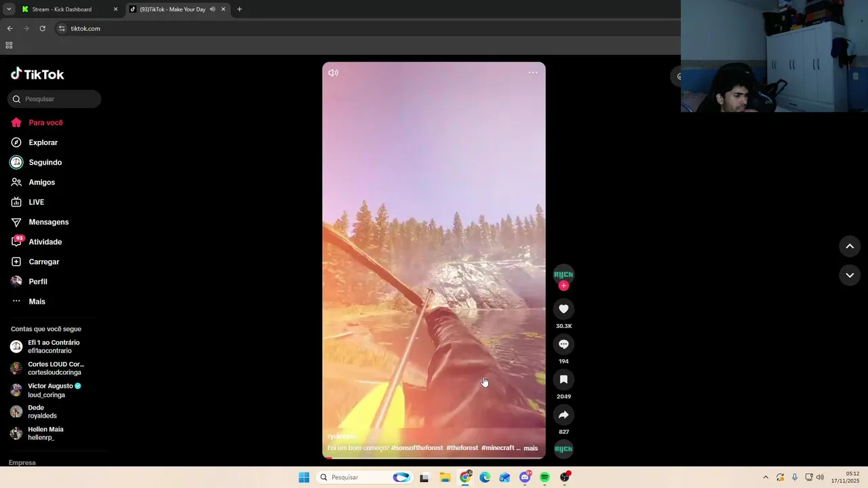Open the RyCk creator avatar
Viewport: 868px width, 488px height.
point(564,274)
